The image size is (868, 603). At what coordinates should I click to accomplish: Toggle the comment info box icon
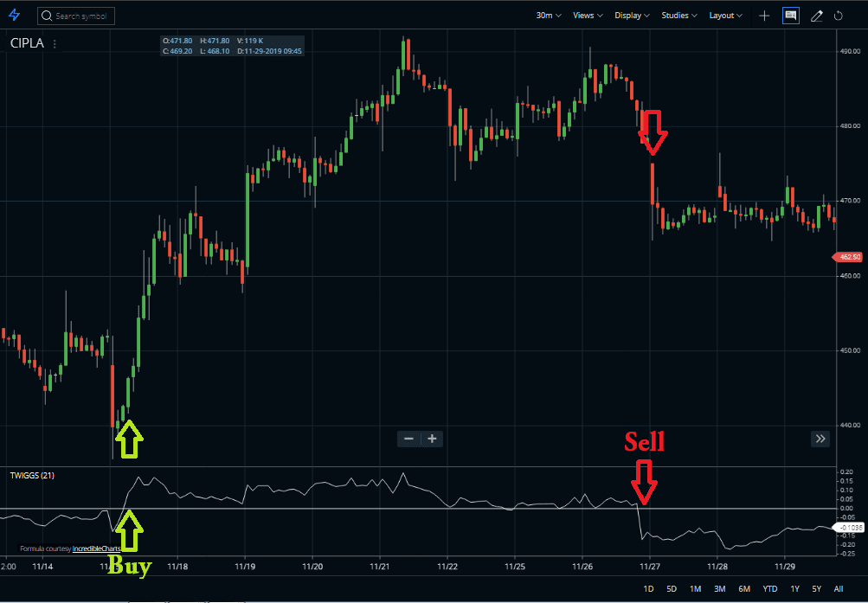[x=790, y=16]
